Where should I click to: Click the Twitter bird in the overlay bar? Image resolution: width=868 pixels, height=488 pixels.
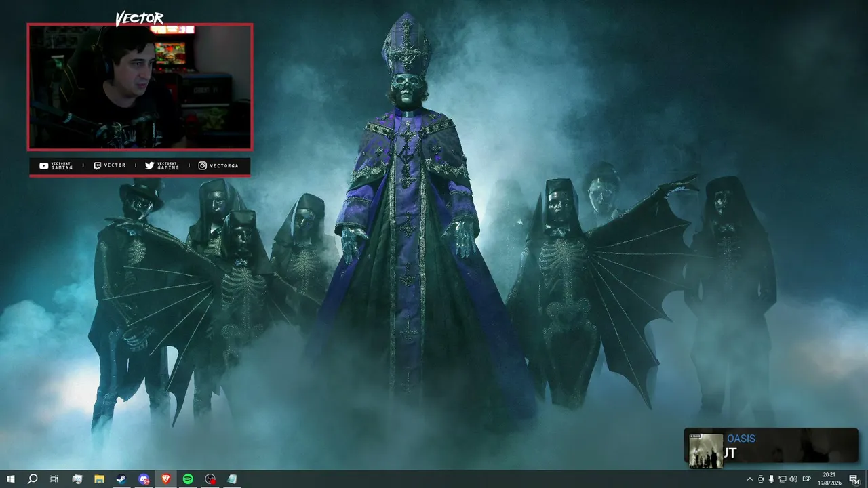click(149, 165)
